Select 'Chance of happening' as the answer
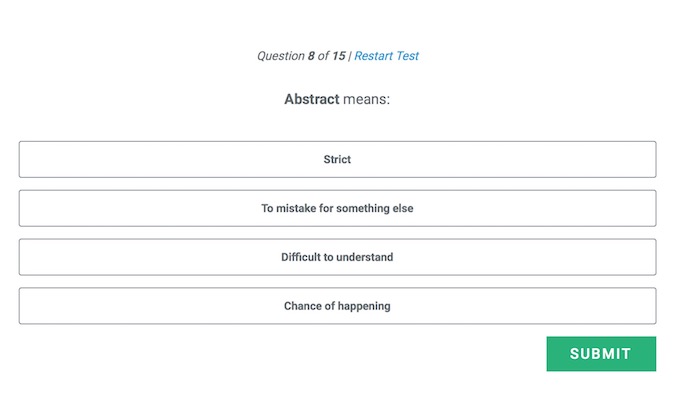 (337, 306)
